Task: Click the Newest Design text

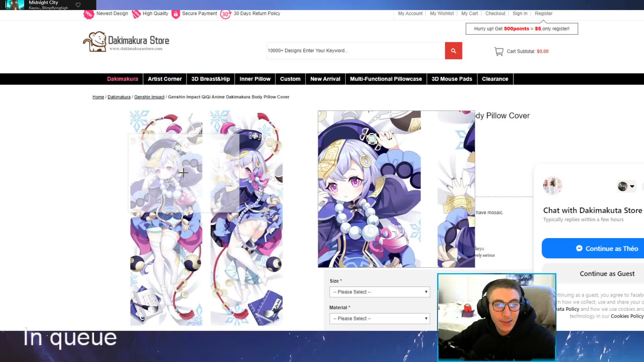Action: tap(112, 13)
